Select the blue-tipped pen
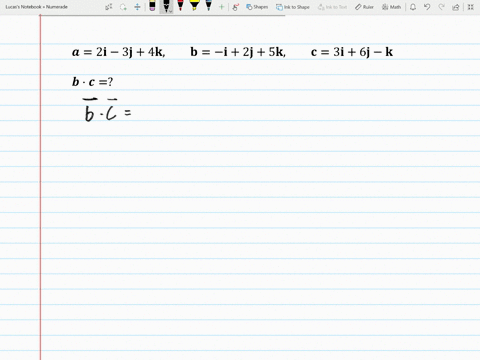Screen dimensions: 480x360 (x=209, y=5)
